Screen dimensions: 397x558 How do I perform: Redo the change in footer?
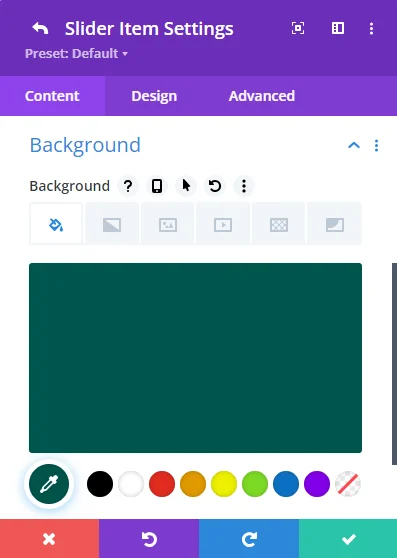click(249, 539)
